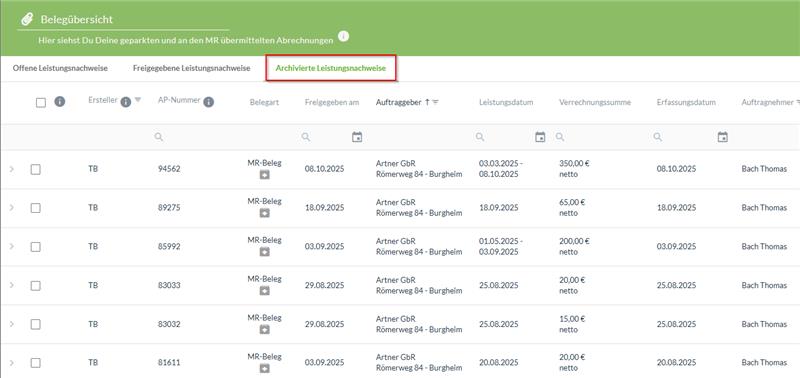
Task: Click the Verrechnungssumme search magnifier icon
Action: (x=560, y=137)
